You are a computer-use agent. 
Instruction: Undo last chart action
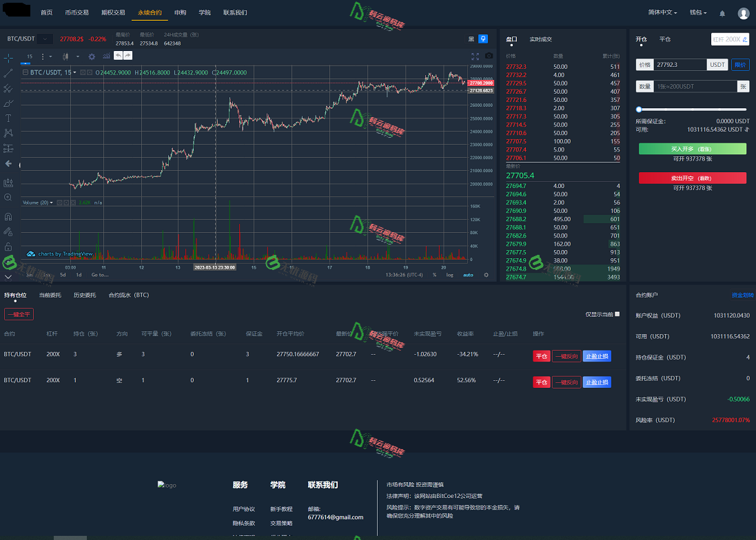point(118,56)
